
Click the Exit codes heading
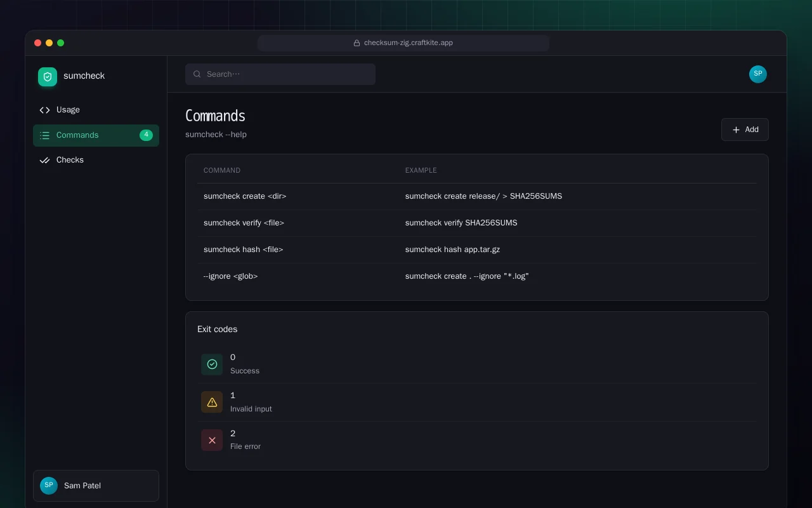click(218, 330)
